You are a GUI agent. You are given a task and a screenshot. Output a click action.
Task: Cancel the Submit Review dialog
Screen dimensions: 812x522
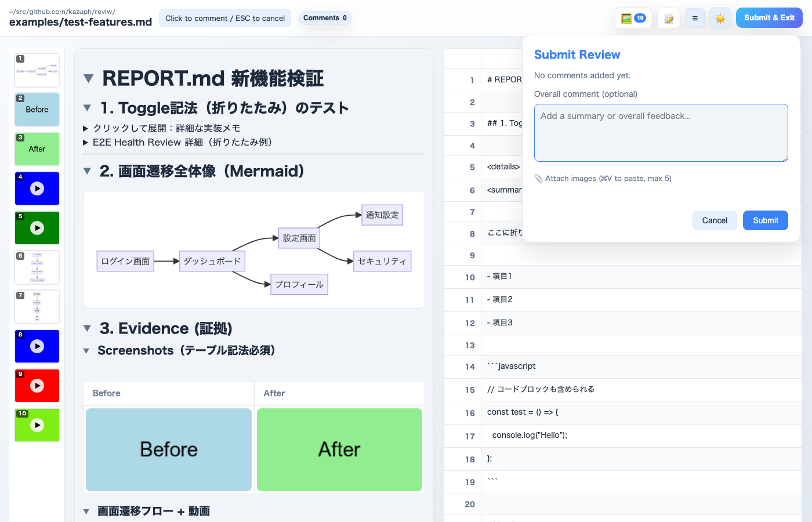tap(715, 220)
